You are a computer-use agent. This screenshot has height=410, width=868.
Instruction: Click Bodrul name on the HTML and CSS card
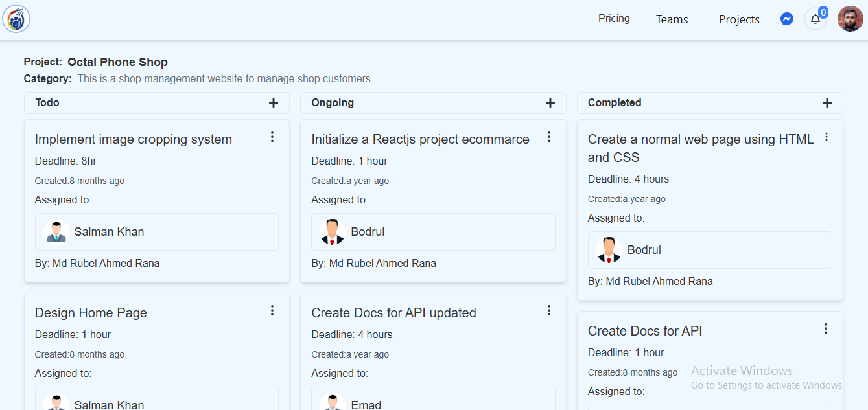click(644, 250)
